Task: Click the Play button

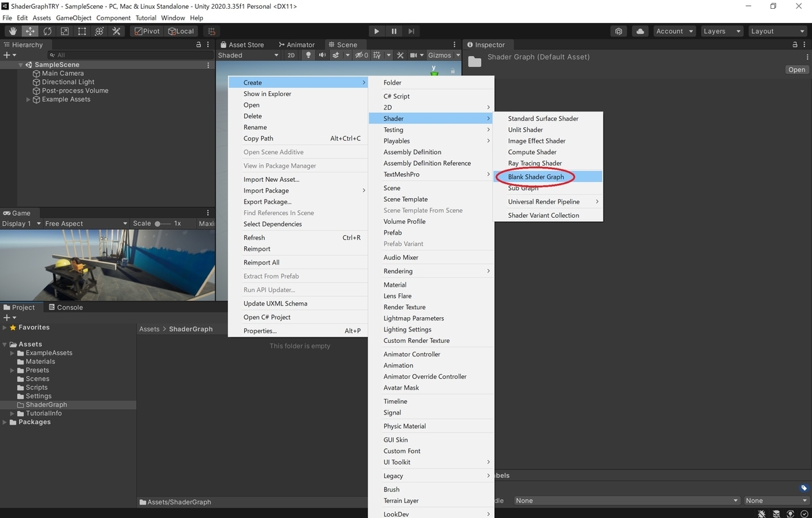Action: (x=377, y=31)
